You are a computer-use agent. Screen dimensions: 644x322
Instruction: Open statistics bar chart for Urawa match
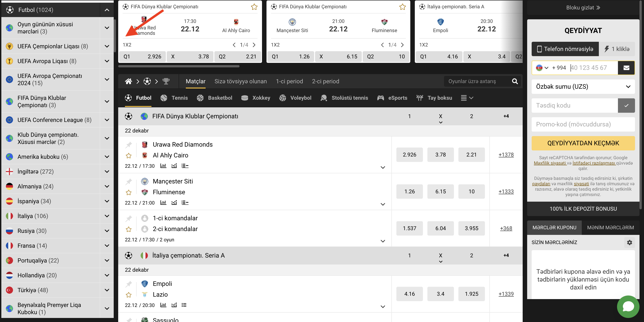[163, 166]
